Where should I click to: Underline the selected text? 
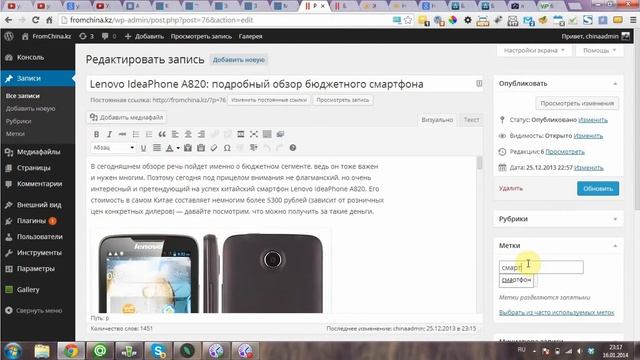[143, 148]
